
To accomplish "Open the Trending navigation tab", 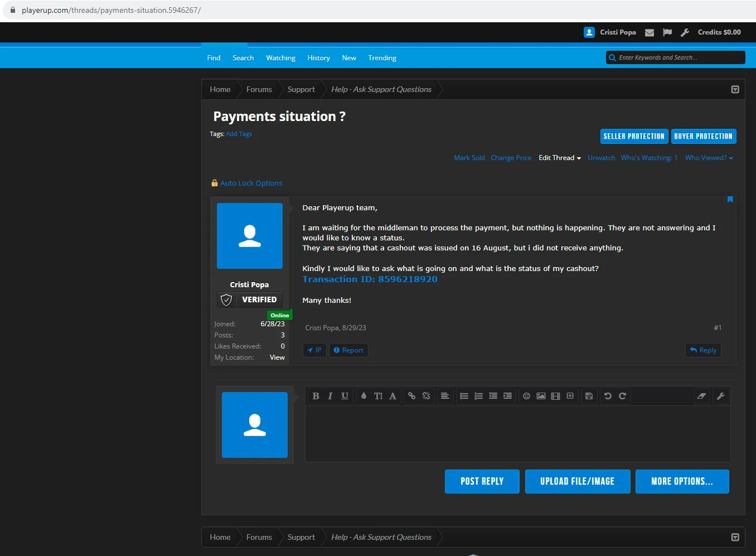I will click(x=382, y=58).
